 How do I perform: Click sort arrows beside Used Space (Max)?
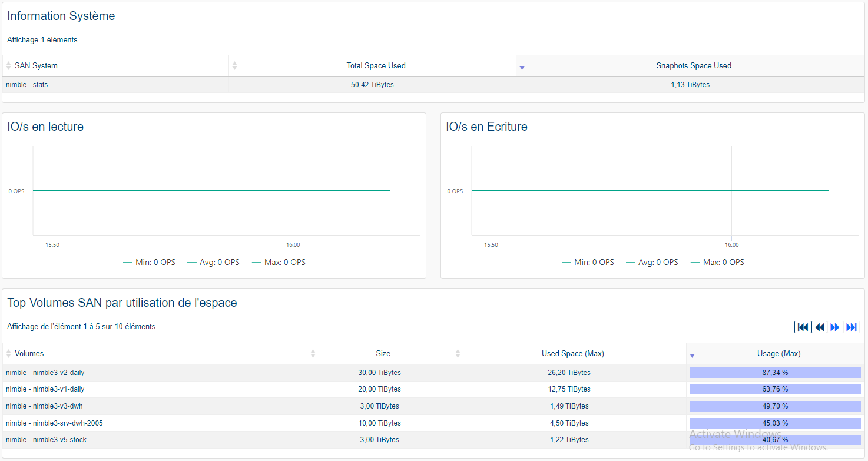click(x=458, y=353)
